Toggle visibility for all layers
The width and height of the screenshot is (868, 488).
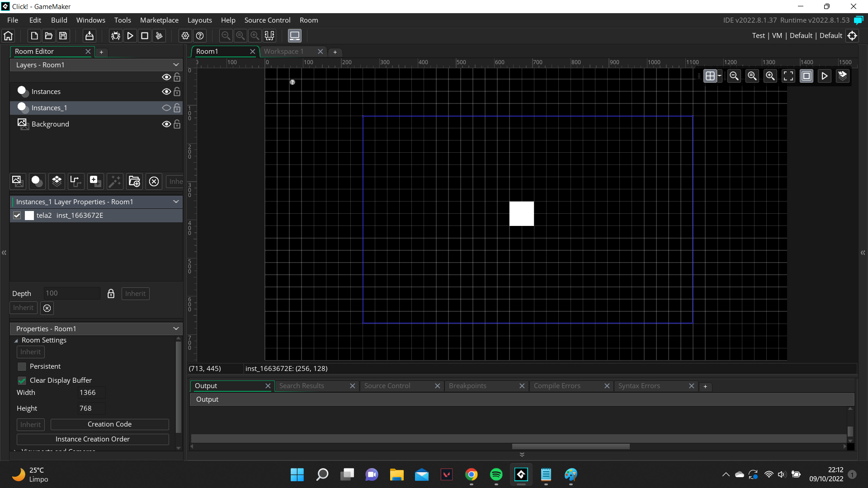166,77
